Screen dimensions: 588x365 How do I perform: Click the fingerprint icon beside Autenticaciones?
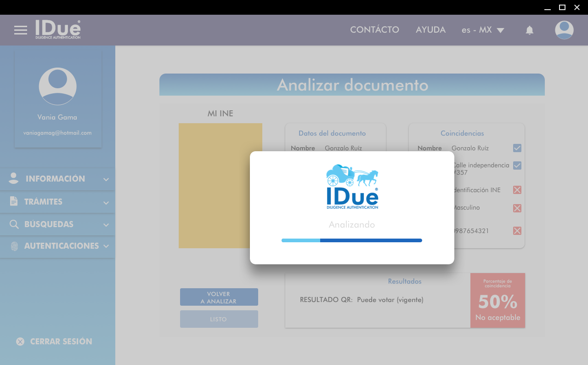click(14, 246)
